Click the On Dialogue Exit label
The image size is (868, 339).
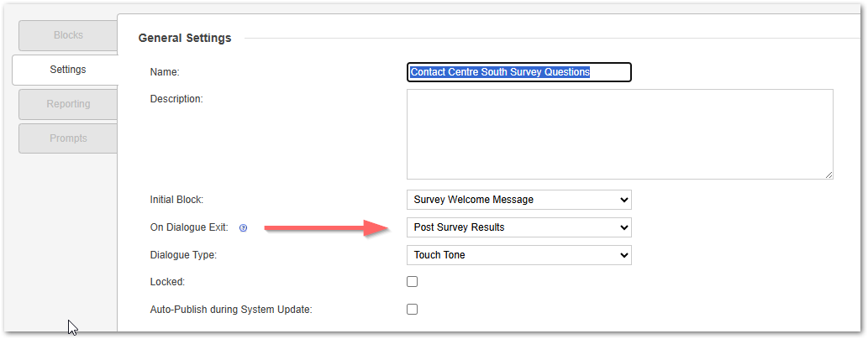point(188,227)
